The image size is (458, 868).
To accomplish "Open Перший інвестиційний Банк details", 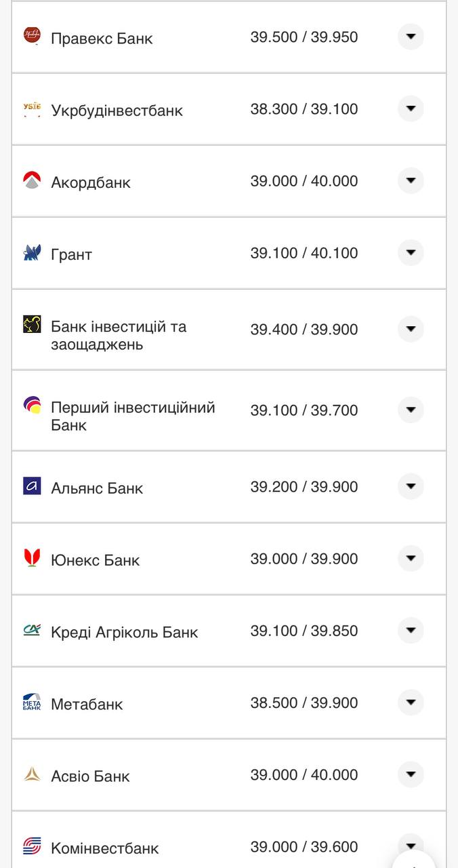I will [x=411, y=410].
